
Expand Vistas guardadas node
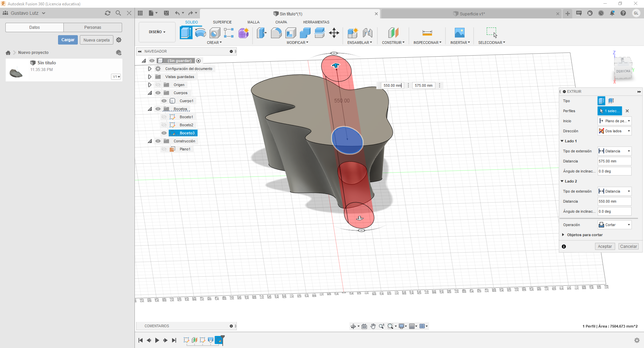click(150, 77)
